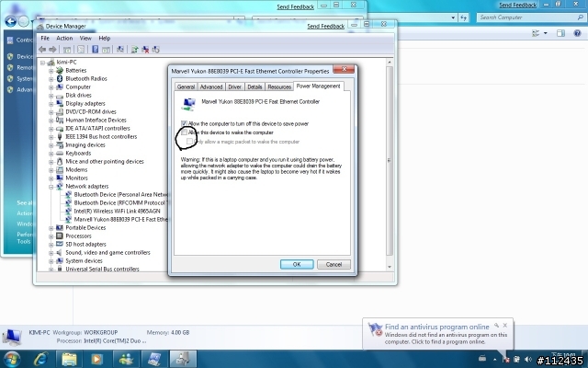This screenshot has width=588, height=368.
Task: Expand the Disk drives node
Action: click(x=51, y=96)
